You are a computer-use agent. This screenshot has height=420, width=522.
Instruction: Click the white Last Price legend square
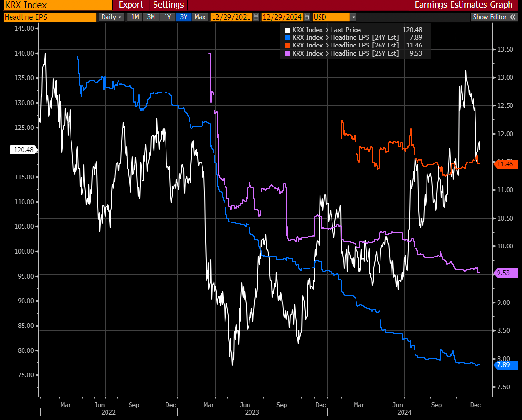(x=287, y=30)
